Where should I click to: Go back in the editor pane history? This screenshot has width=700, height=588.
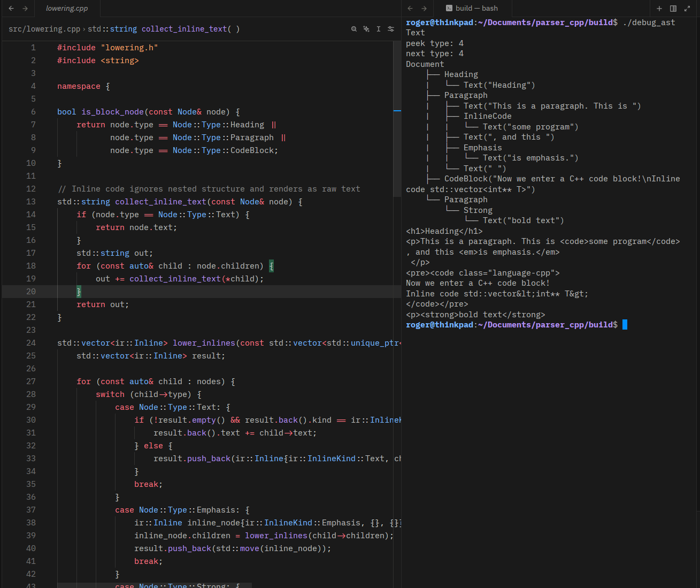pyautogui.click(x=11, y=9)
